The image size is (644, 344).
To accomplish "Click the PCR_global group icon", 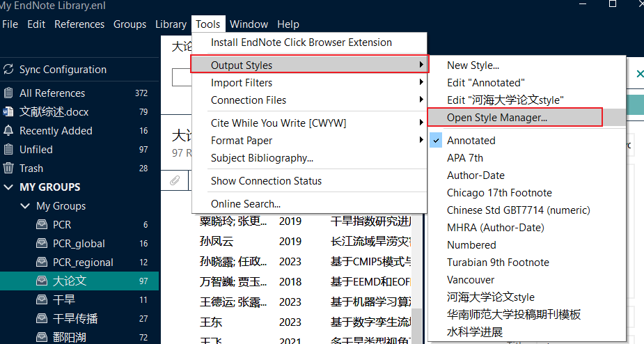I will [x=42, y=243].
